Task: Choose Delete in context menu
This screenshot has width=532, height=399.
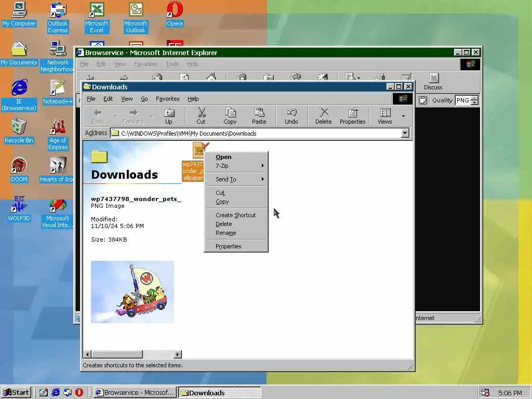Action: coord(236,224)
